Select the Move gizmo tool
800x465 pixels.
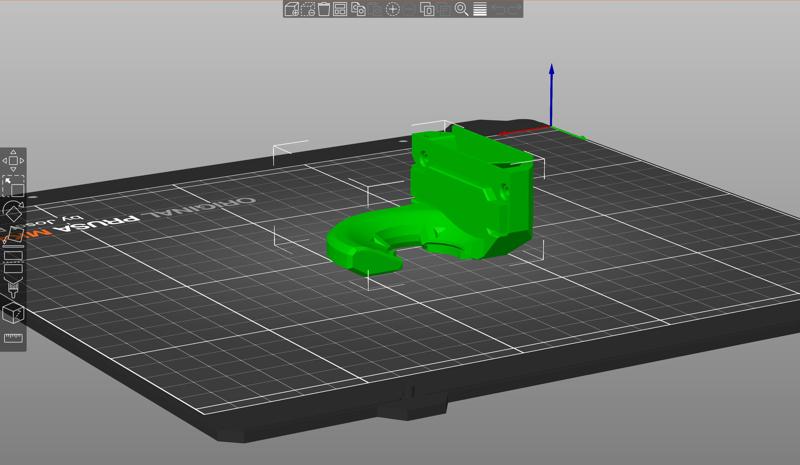(x=13, y=161)
